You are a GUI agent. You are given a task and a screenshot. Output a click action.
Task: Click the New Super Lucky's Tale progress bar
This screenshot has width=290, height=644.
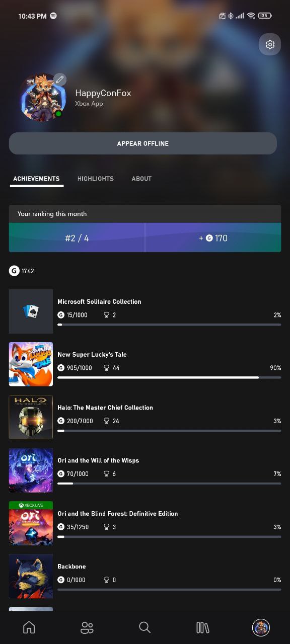169,377
